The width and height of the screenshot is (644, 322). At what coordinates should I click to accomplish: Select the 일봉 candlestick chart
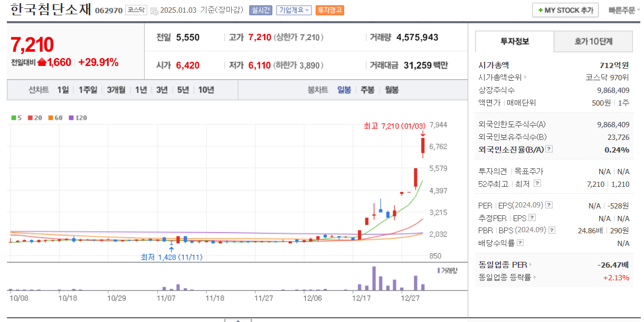click(x=344, y=90)
